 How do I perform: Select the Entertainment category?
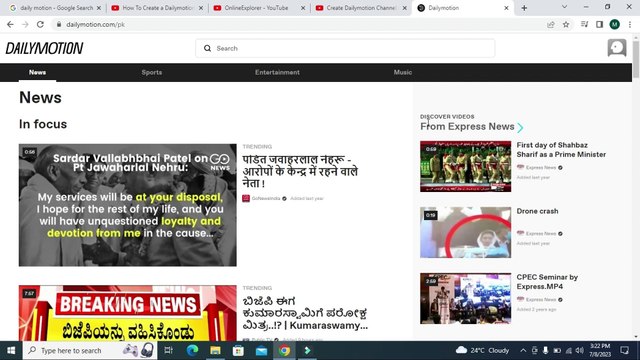point(277,72)
